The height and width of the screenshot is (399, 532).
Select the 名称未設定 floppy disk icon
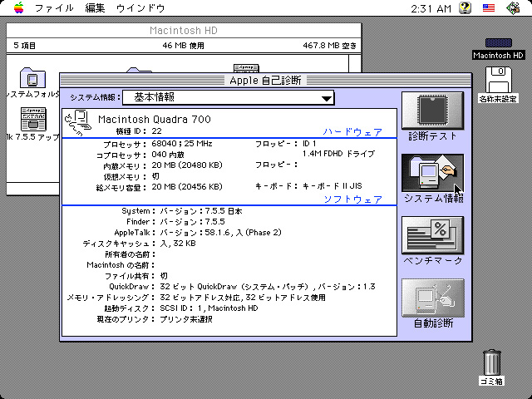[x=499, y=80]
